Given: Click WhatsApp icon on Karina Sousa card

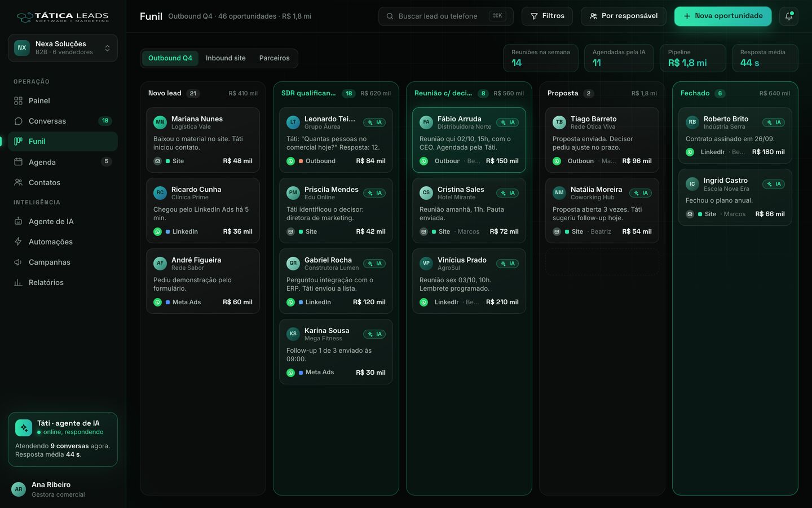Looking at the screenshot, I should pos(290,373).
